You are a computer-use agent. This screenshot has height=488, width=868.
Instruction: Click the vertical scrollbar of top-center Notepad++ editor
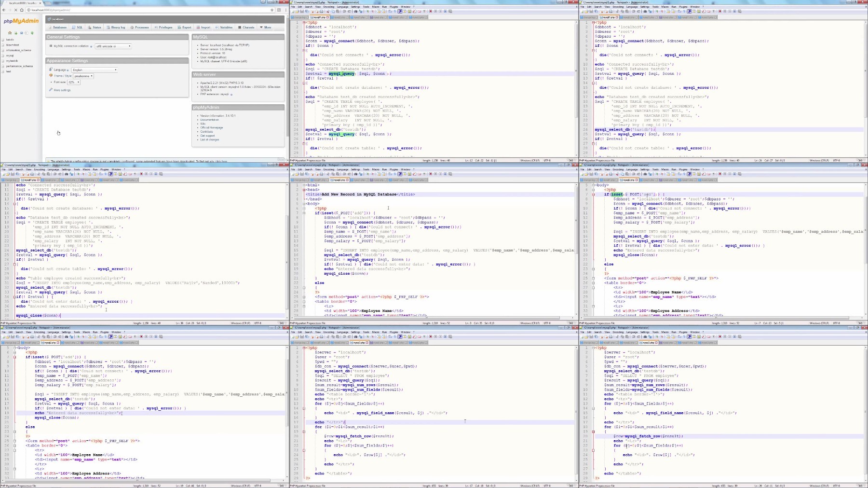click(x=576, y=88)
